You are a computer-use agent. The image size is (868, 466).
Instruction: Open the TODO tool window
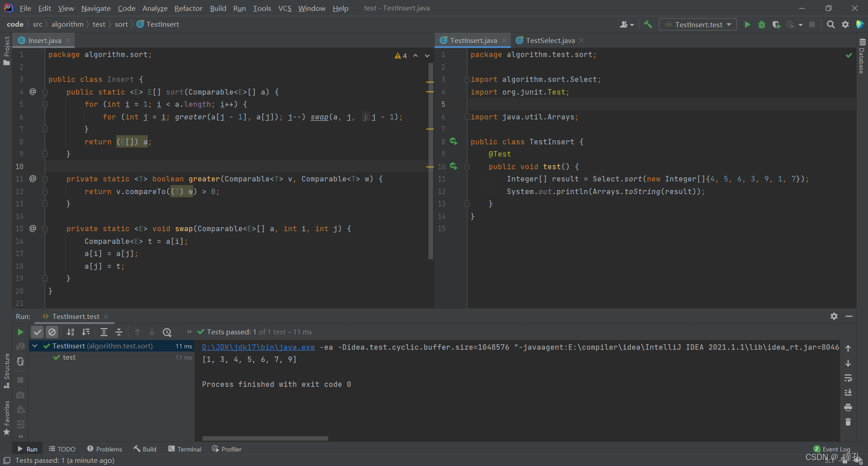(x=62, y=449)
